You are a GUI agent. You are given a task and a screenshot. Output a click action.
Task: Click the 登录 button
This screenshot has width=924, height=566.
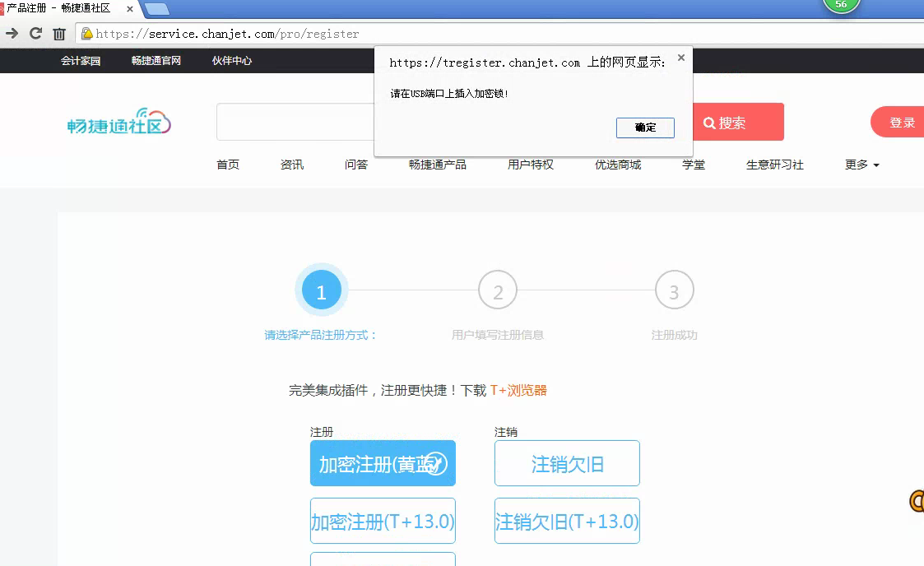[x=898, y=122]
